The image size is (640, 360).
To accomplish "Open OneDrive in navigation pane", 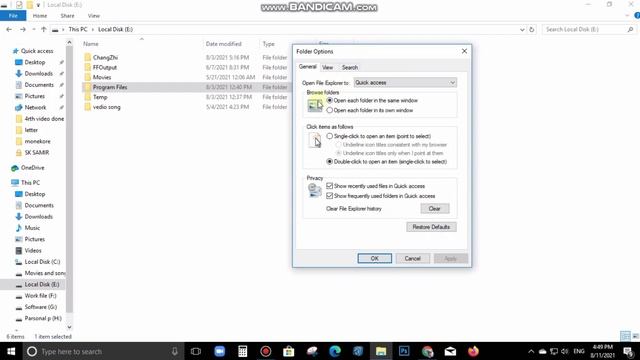I will tap(32, 168).
